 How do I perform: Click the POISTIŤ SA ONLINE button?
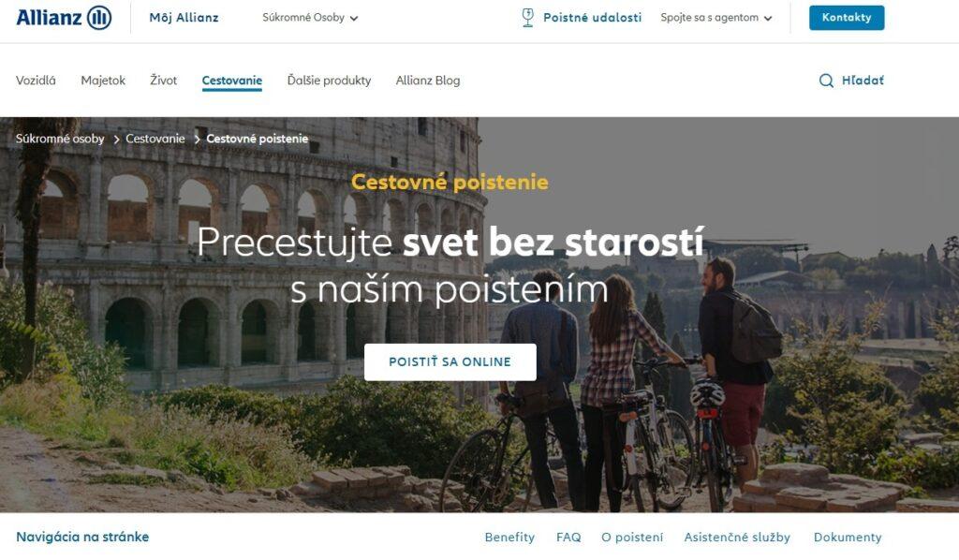pos(450,361)
